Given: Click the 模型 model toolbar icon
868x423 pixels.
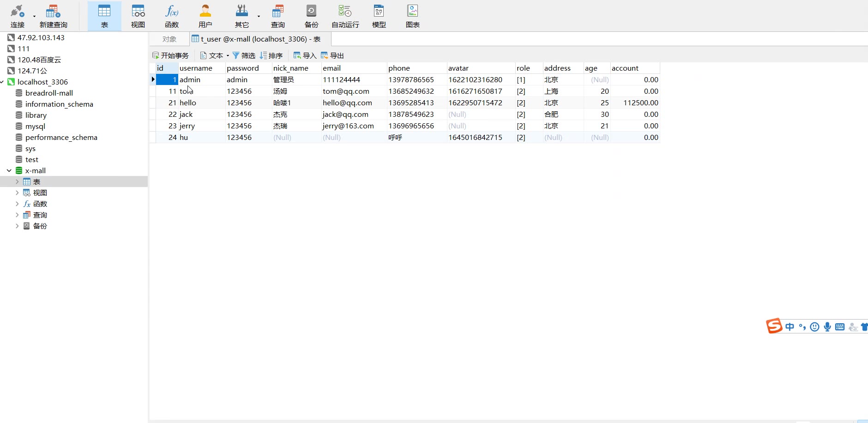Looking at the screenshot, I should [379, 16].
